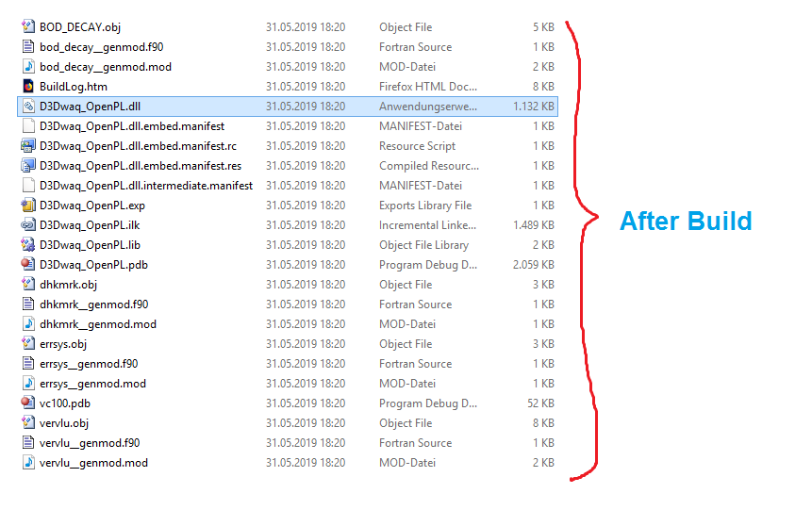Select D3Dwaq_OpenPL.dll.intermediate.manifest file name
Image resolution: width=812 pixels, height=510 pixels.
[x=146, y=186]
